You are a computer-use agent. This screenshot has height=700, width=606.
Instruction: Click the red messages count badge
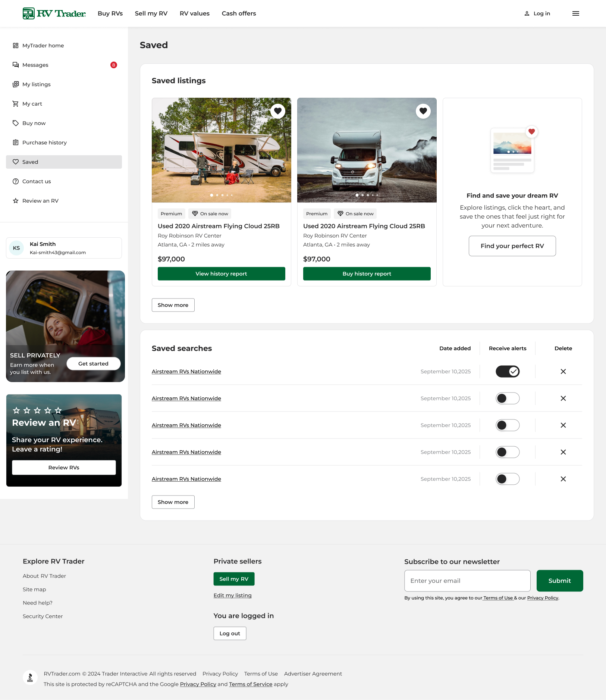pyautogui.click(x=114, y=65)
